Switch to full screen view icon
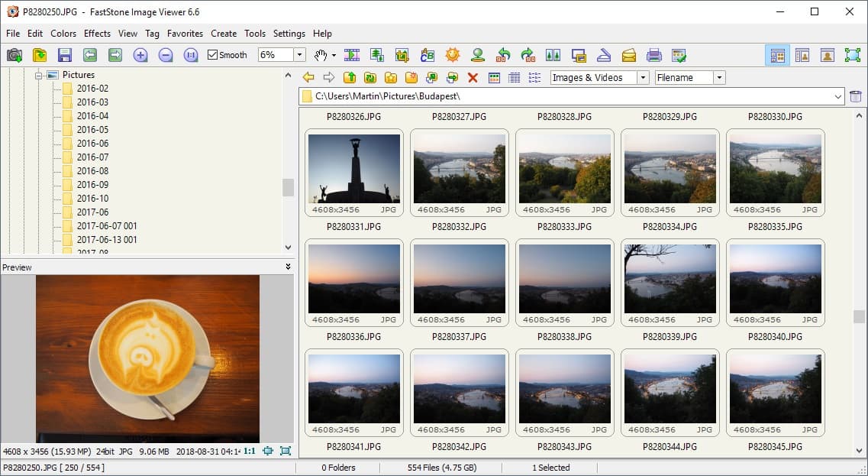This screenshot has width=868, height=476. tap(853, 55)
